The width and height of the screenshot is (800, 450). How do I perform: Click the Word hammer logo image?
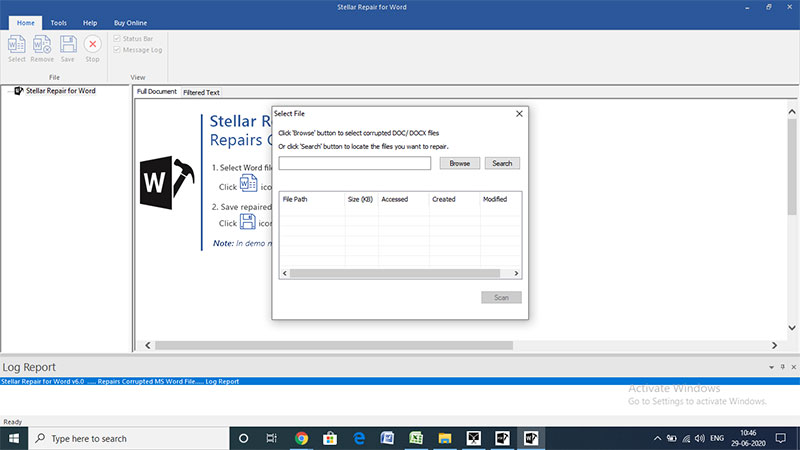(167, 183)
